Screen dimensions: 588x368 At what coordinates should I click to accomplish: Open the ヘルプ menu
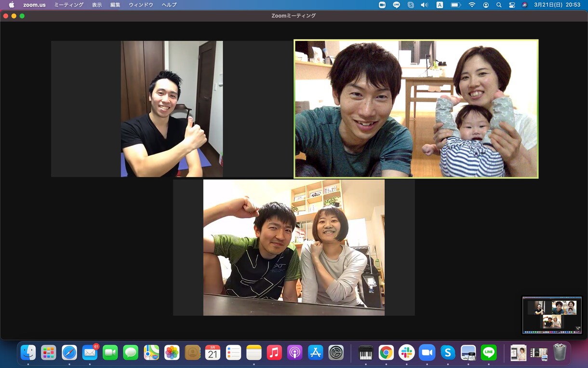pos(169,5)
